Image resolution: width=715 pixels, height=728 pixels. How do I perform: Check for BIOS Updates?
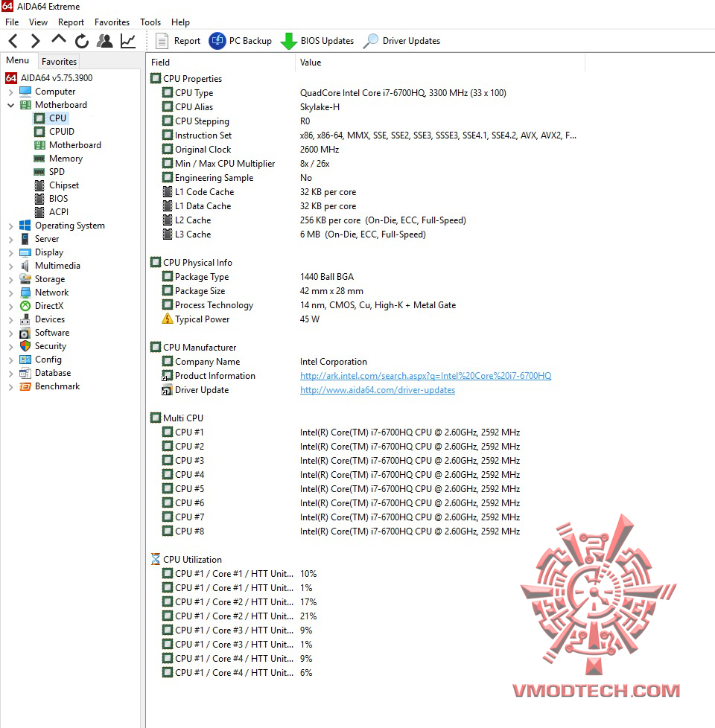tap(317, 41)
